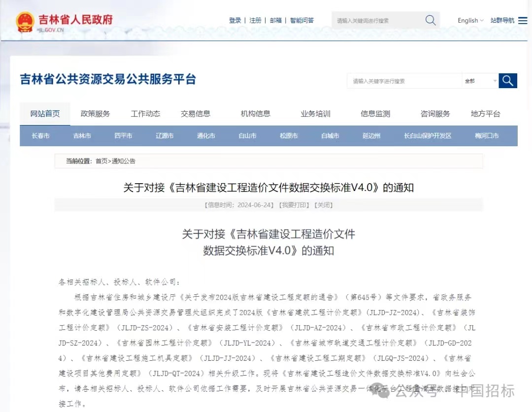Open the 政策服务 menu

(x=96, y=114)
